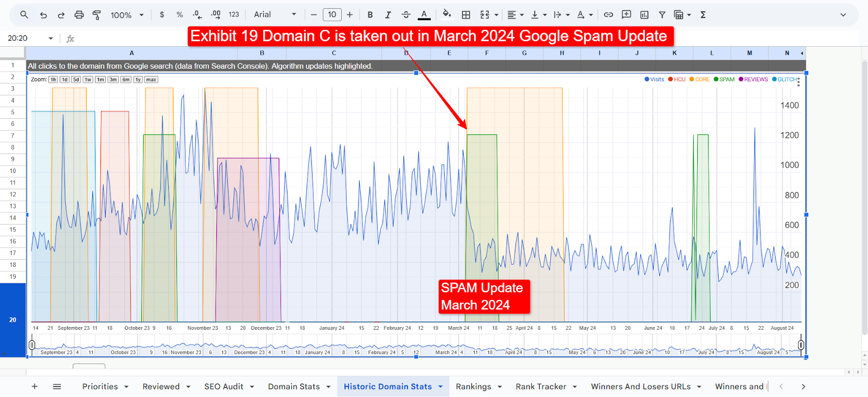Toggle the CORE series in legend
868x397 pixels.
(699, 79)
